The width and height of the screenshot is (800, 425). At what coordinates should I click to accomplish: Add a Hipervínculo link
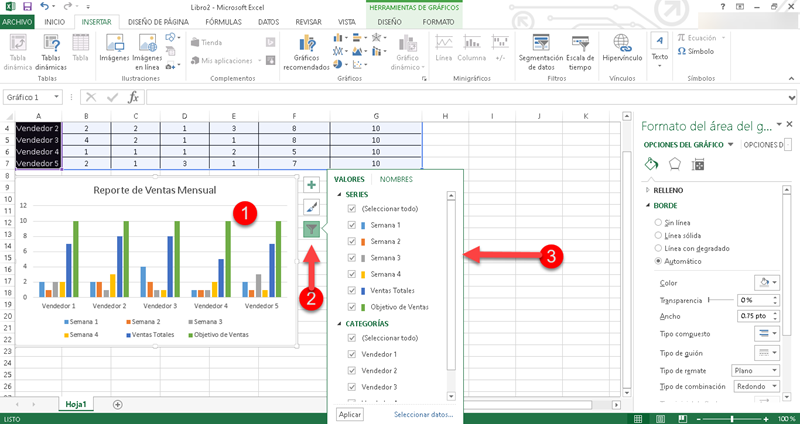click(622, 47)
